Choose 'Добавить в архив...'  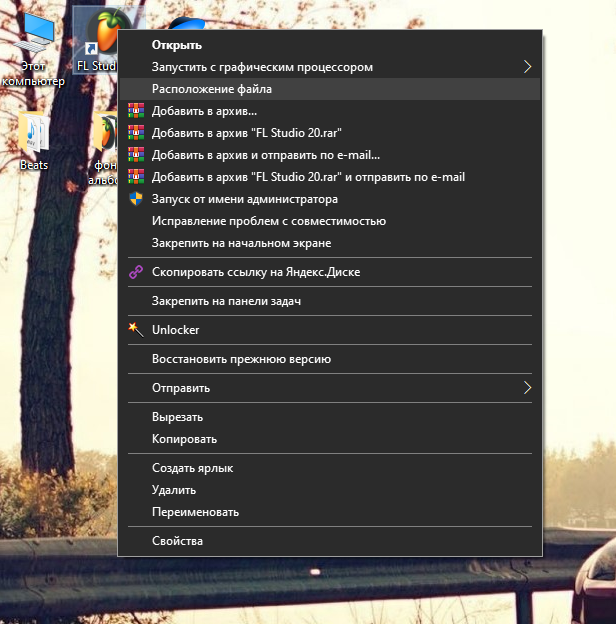329,111
